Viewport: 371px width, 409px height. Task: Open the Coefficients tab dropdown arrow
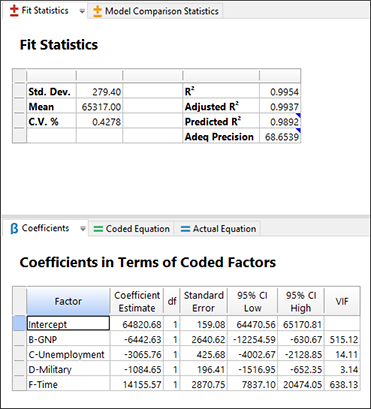(83, 229)
